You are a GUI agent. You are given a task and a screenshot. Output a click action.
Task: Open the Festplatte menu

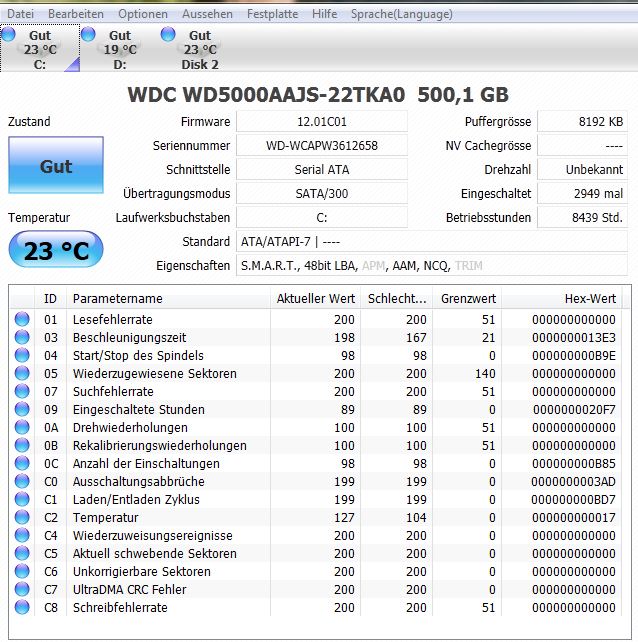tap(272, 14)
